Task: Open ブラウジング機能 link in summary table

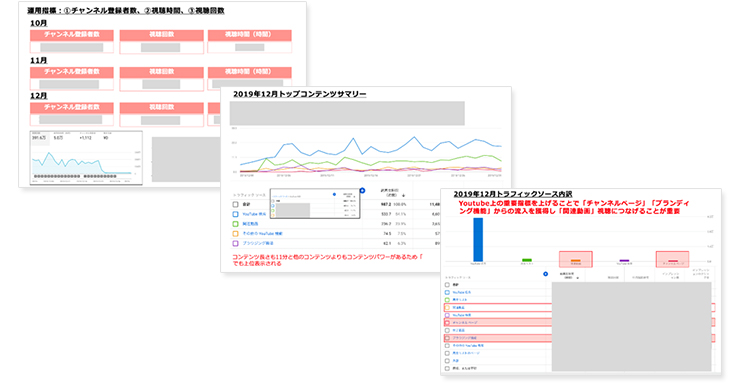Action: tap(258, 243)
